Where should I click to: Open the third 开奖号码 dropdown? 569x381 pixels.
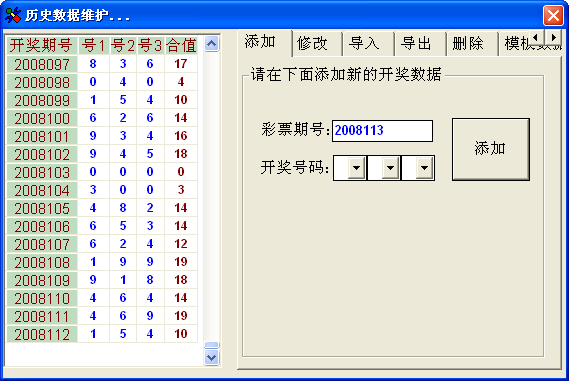pos(424,168)
